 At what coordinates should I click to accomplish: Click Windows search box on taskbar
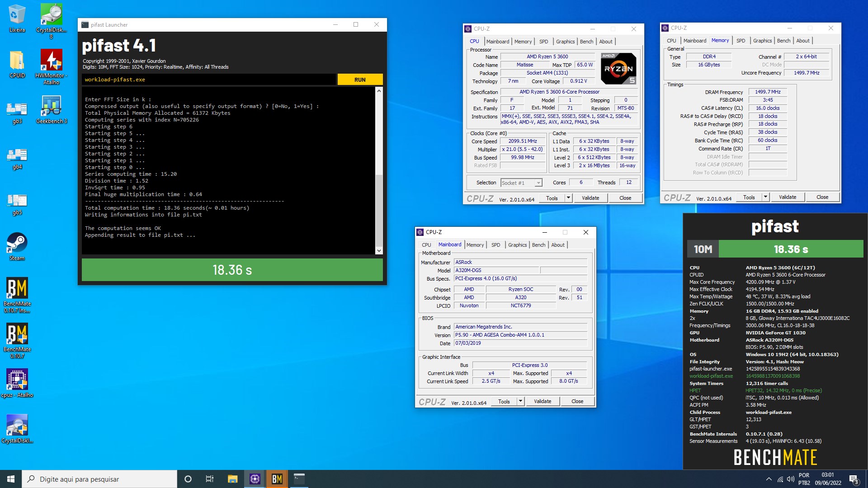[99, 479]
